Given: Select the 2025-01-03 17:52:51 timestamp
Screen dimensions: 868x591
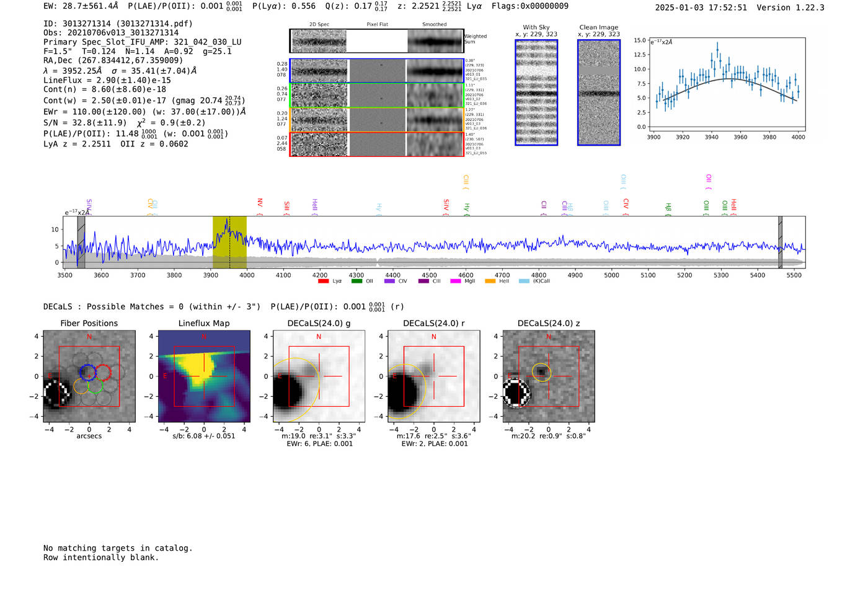Looking at the screenshot, I should pos(701,7).
